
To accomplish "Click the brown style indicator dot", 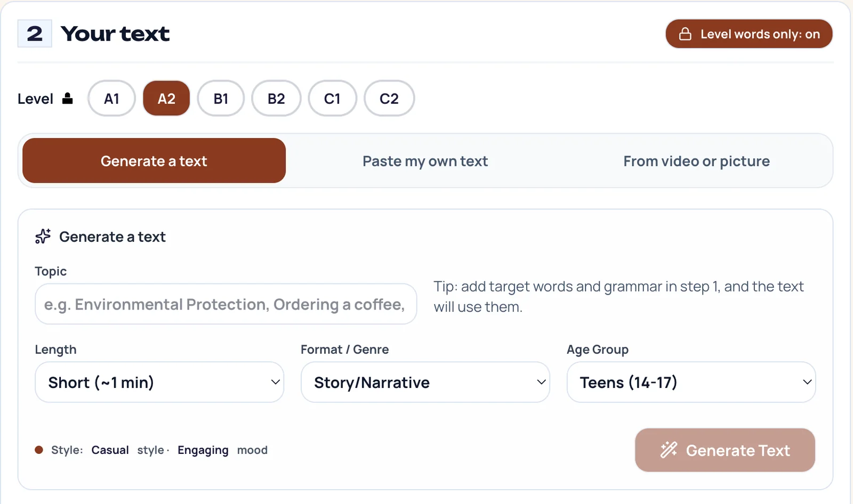I will point(39,450).
